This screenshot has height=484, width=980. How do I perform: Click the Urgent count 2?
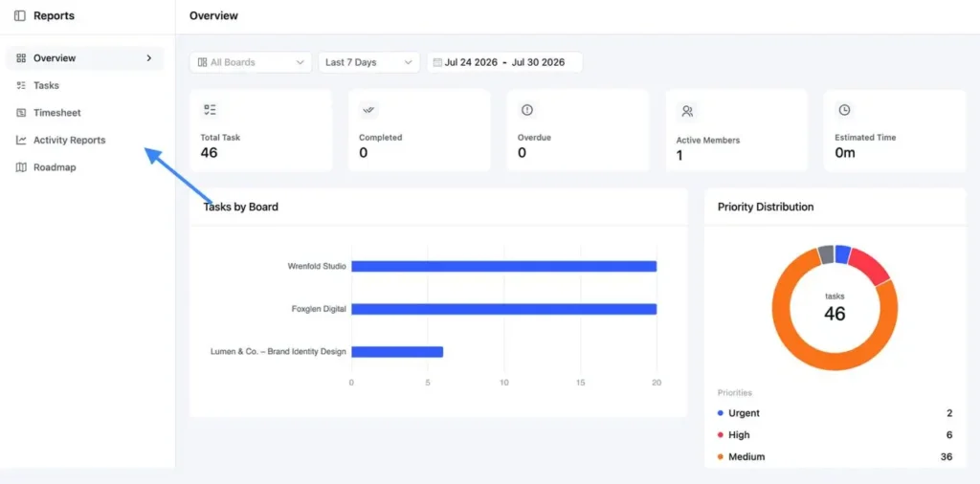click(x=949, y=413)
